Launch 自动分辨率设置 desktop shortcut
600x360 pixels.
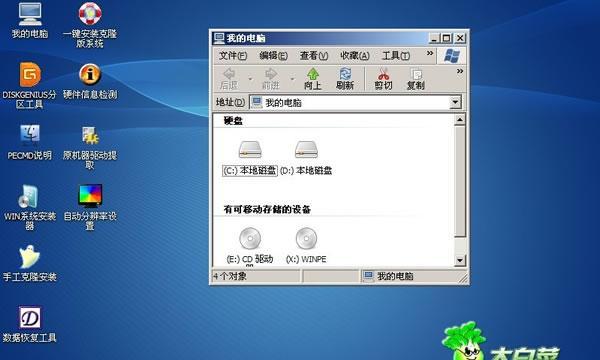point(90,207)
